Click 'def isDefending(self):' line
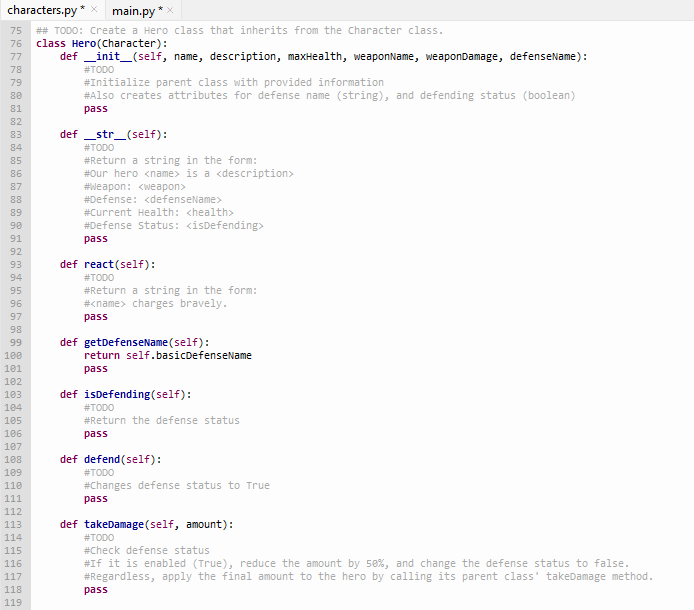 coord(126,394)
